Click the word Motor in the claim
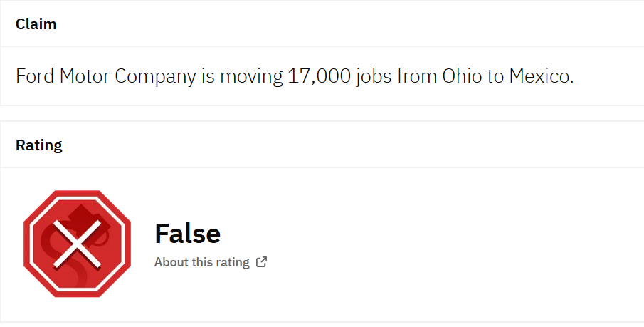This screenshot has height=327, width=644. pos(85,76)
